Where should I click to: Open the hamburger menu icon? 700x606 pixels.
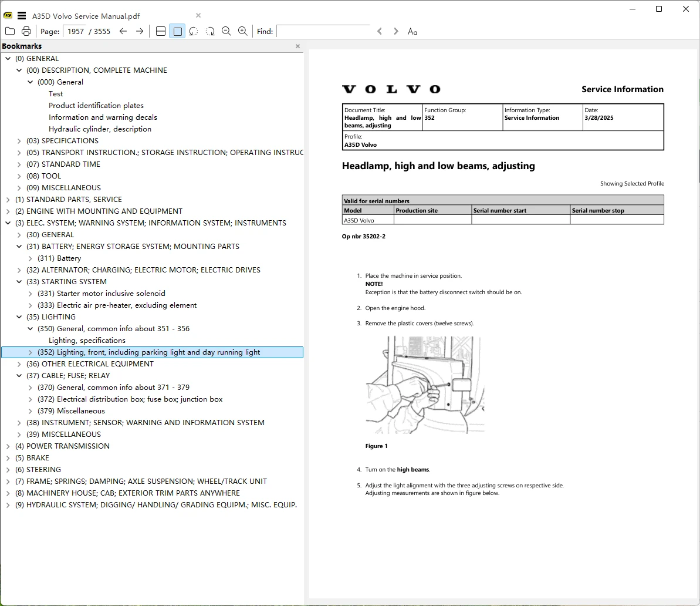22,16
